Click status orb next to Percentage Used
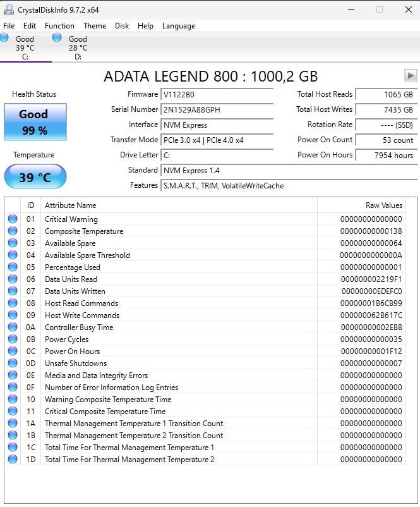The height and width of the screenshot is (507, 420). (13, 267)
